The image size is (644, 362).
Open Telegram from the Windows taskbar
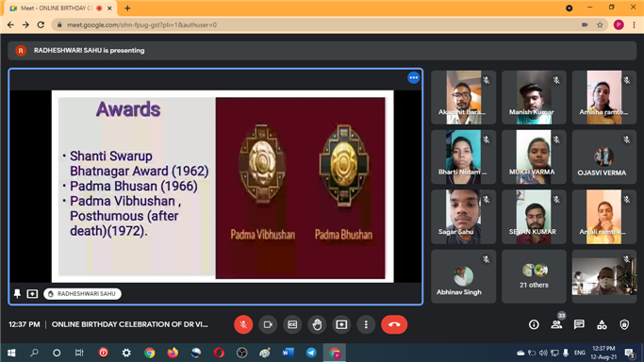coord(311,353)
